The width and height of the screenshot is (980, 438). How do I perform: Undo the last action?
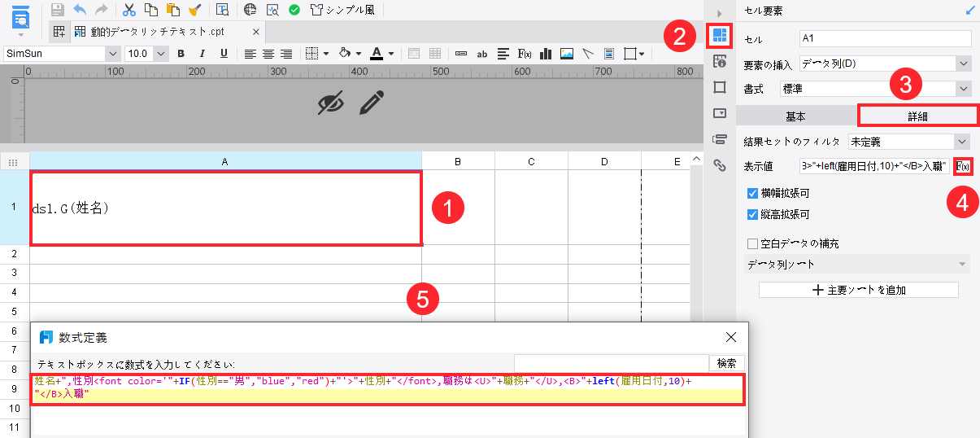pos(80,10)
